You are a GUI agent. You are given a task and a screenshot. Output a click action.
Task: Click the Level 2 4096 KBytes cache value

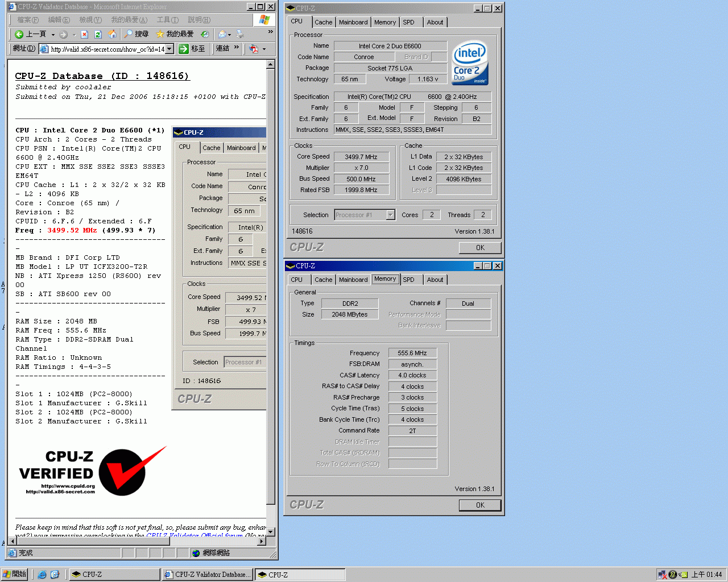pyautogui.click(x=464, y=179)
